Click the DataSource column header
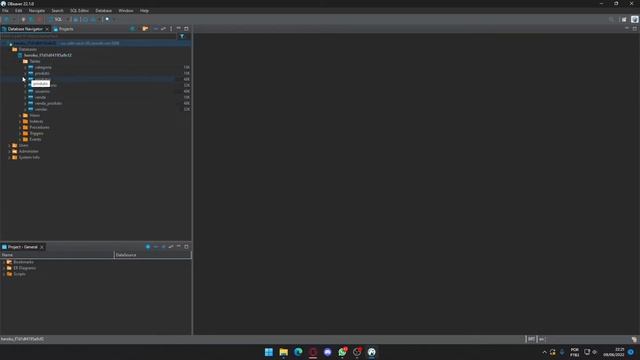This screenshot has width=640, height=360. pos(153,255)
